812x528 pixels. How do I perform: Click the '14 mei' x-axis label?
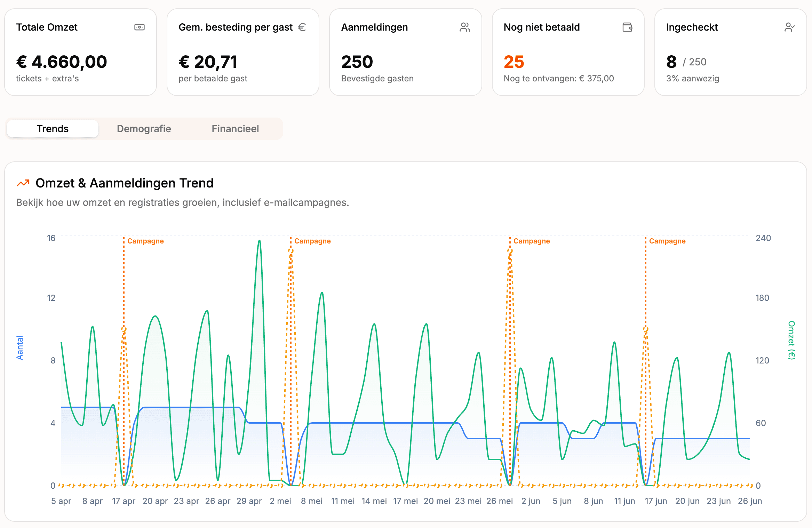[374, 501]
